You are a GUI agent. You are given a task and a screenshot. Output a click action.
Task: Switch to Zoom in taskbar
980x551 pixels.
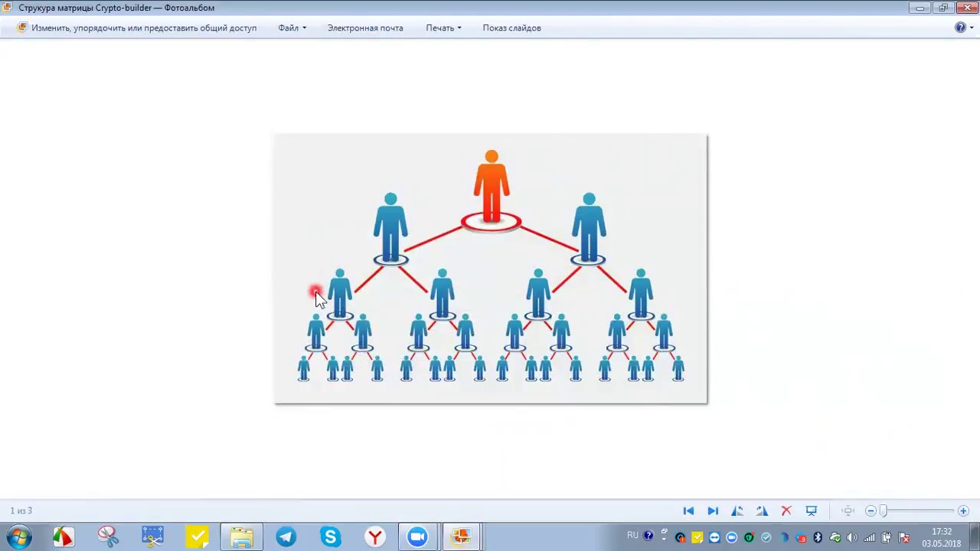[x=417, y=536]
